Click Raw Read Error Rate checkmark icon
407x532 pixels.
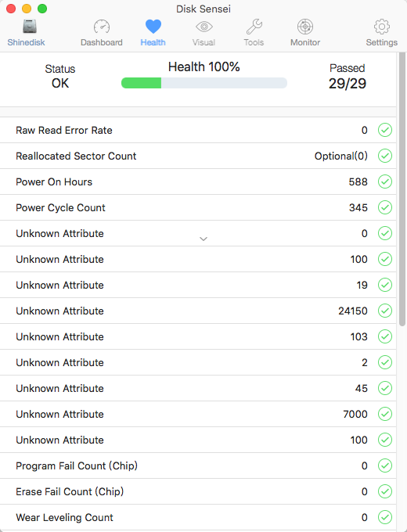385,130
